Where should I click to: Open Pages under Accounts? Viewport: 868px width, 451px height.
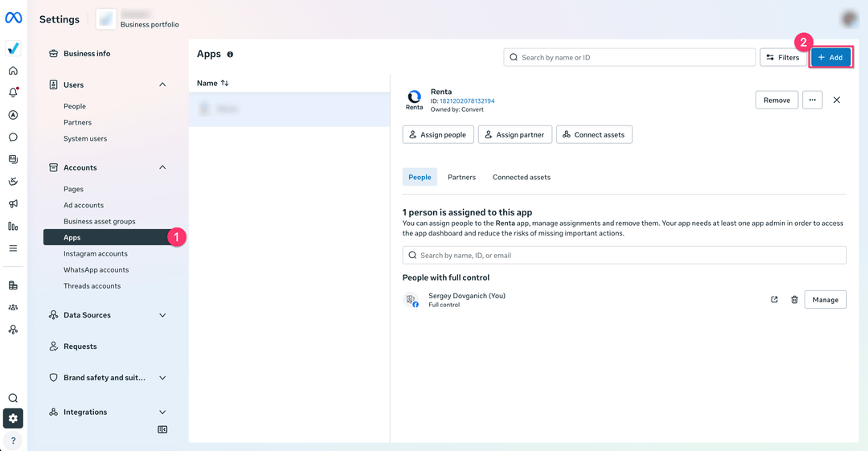74,189
